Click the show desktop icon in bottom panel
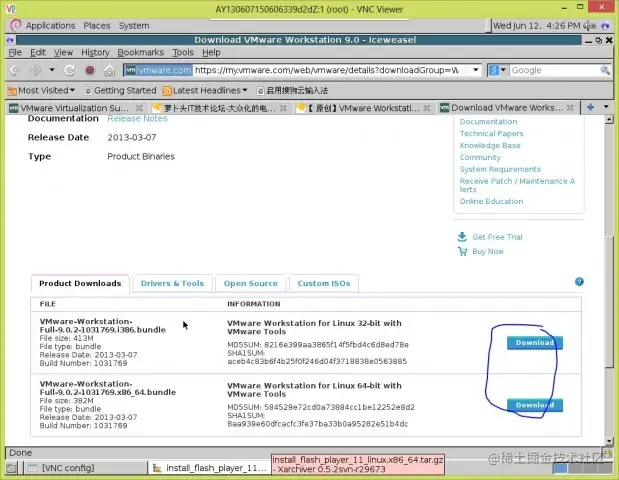The height and width of the screenshot is (480, 619). [11, 468]
